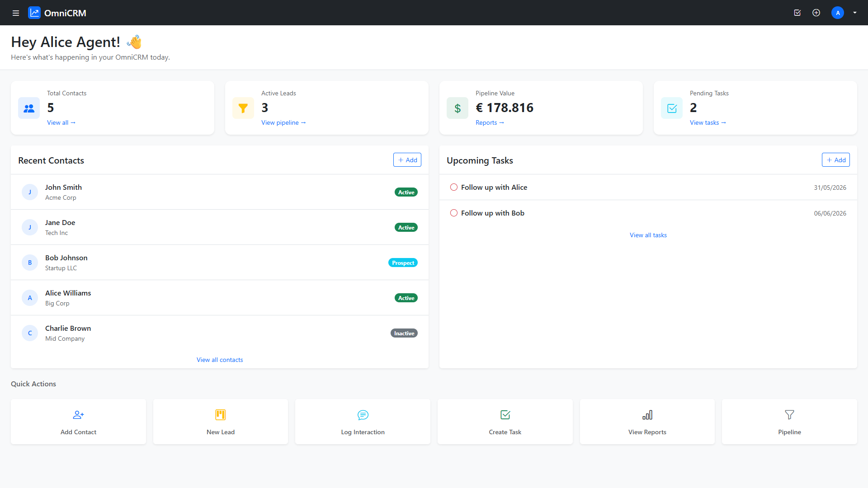
Task: Open the View all tasks link
Action: 648,235
